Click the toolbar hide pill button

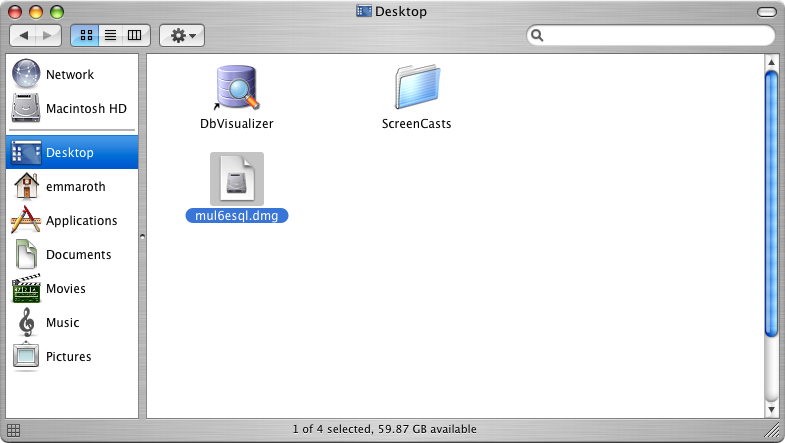point(766,12)
